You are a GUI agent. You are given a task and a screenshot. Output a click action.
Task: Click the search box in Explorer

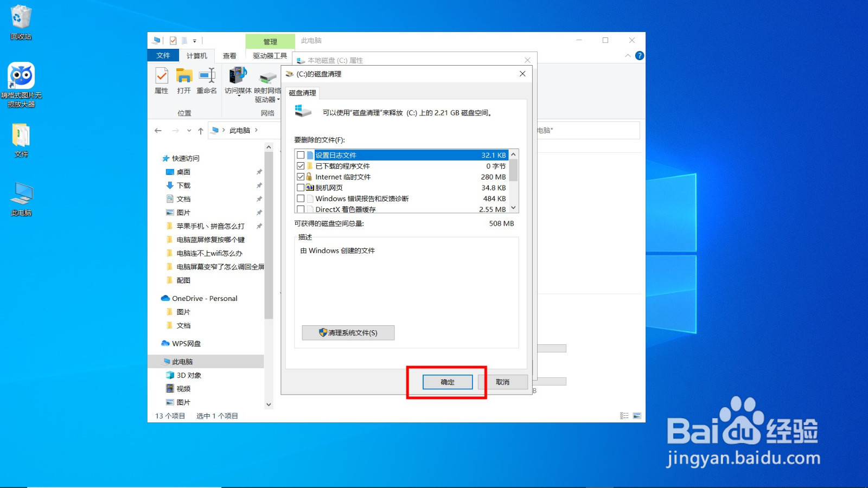point(588,131)
